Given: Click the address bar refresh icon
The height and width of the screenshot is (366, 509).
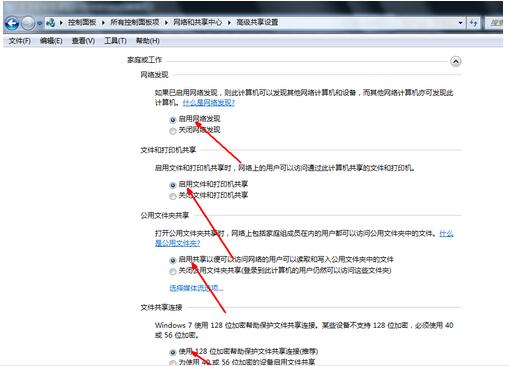Looking at the screenshot, I should (473, 23).
